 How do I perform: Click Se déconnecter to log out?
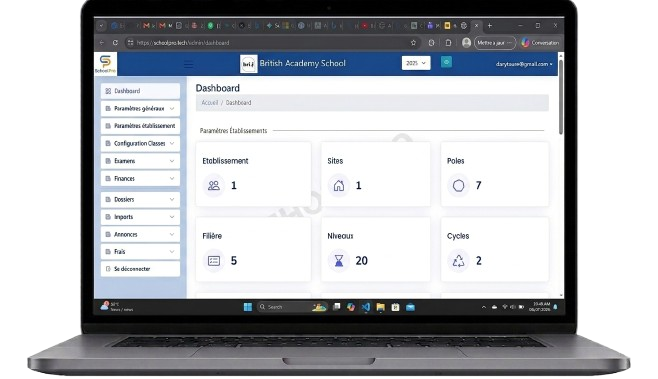click(140, 269)
